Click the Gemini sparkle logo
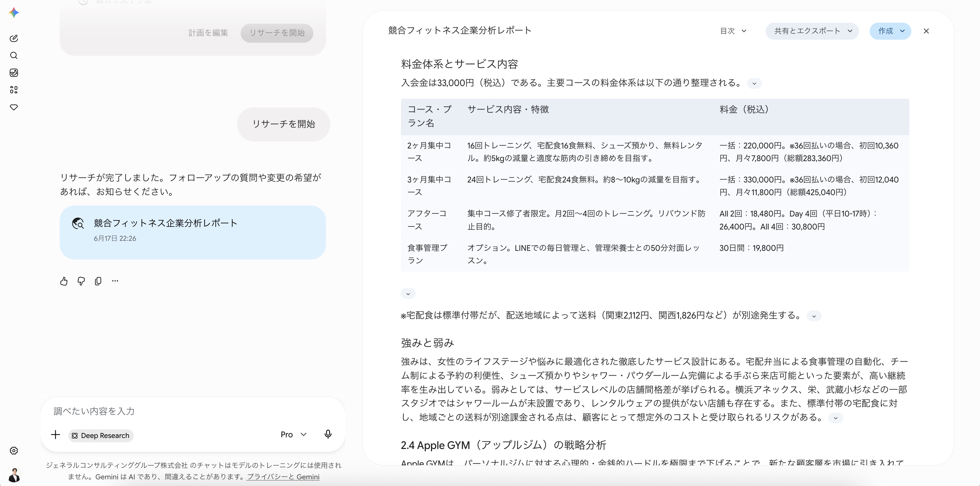980x486 pixels. pos(14,13)
